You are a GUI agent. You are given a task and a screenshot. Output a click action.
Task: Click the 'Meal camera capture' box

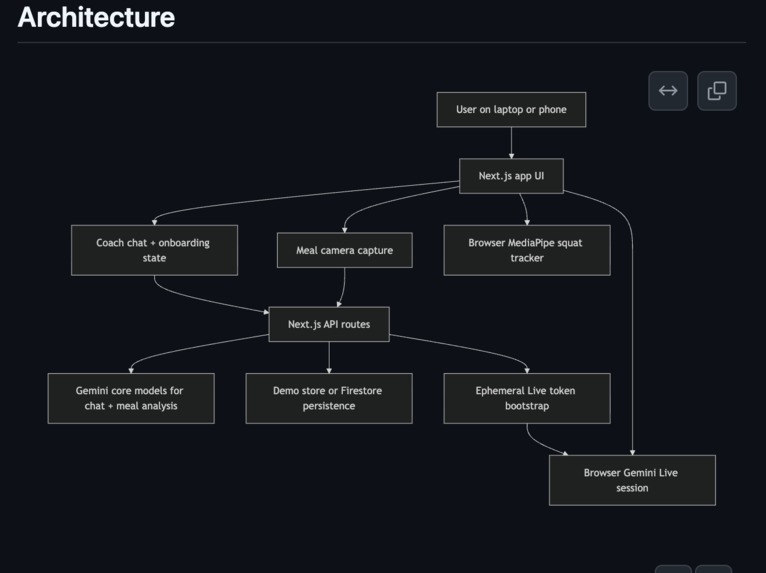point(344,250)
